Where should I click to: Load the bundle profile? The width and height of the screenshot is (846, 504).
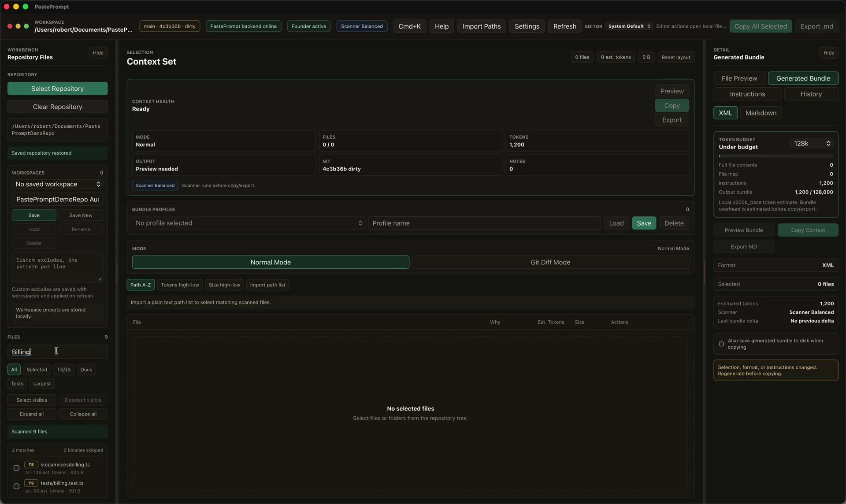point(616,223)
